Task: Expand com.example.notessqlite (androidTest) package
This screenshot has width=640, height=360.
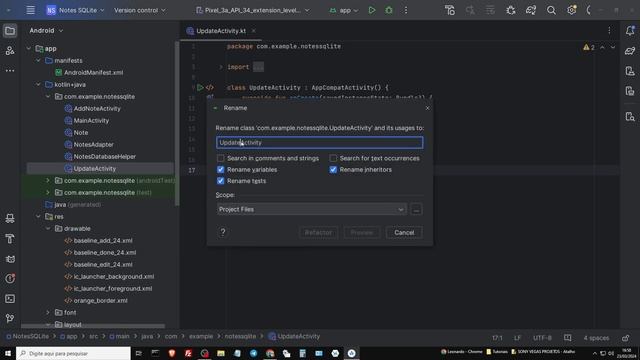Action: pos(48,180)
